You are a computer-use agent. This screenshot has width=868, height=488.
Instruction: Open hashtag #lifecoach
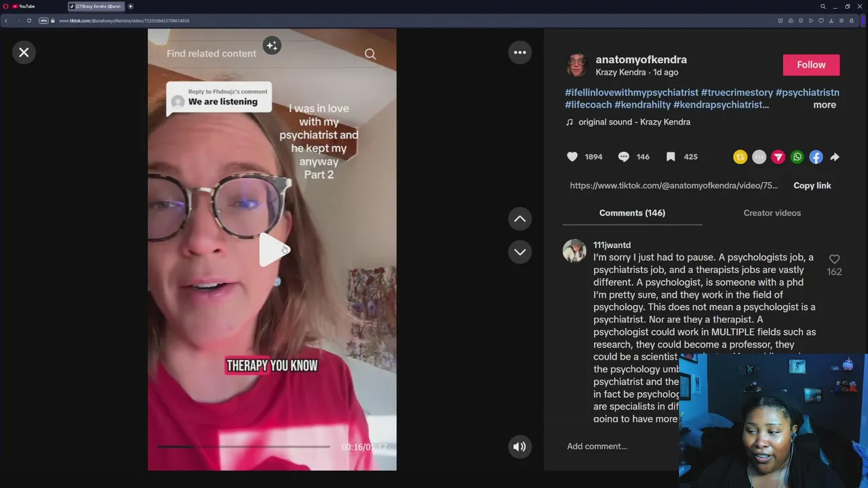click(x=588, y=104)
